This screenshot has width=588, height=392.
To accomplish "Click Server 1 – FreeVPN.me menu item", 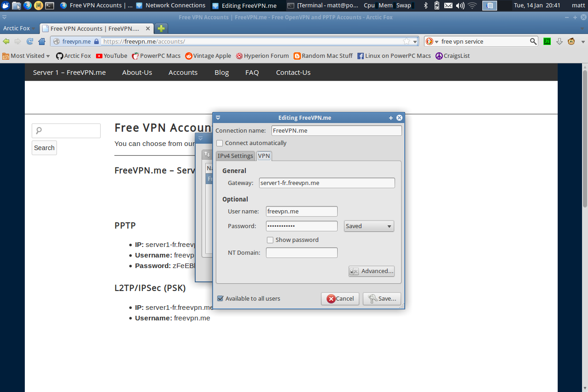I will [x=69, y=73].
